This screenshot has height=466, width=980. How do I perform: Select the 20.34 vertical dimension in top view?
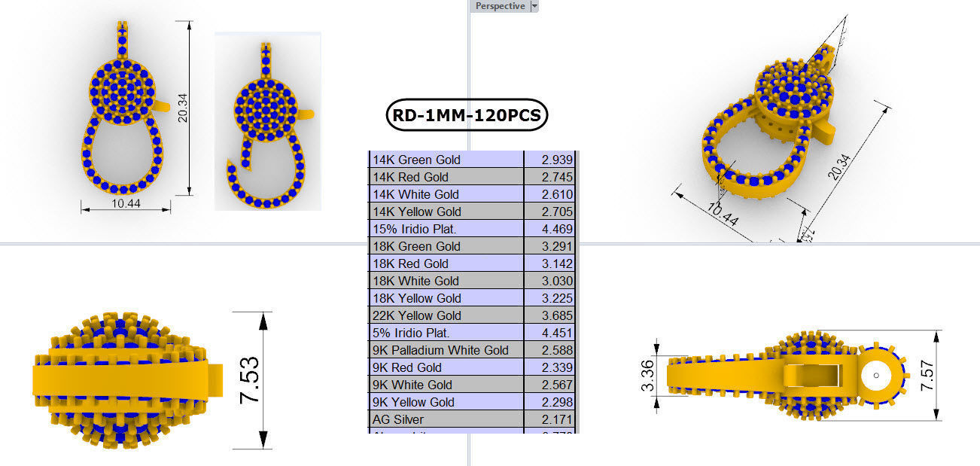[x=181, y=109]
